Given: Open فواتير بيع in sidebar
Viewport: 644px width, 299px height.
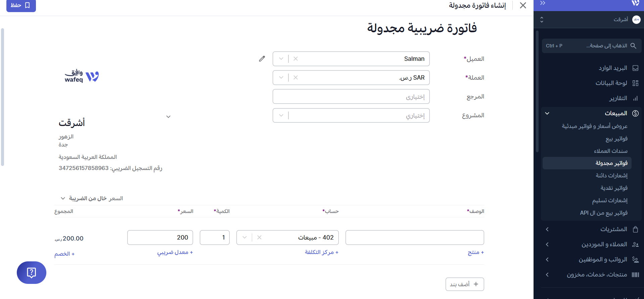Looking at the screenshot, I should tap(616, 139).
